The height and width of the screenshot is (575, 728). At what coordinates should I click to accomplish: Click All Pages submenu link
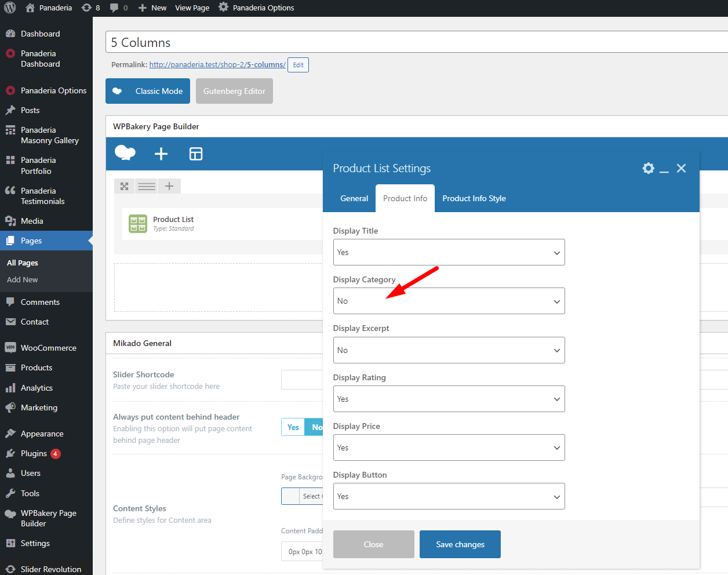pos(23,263)
